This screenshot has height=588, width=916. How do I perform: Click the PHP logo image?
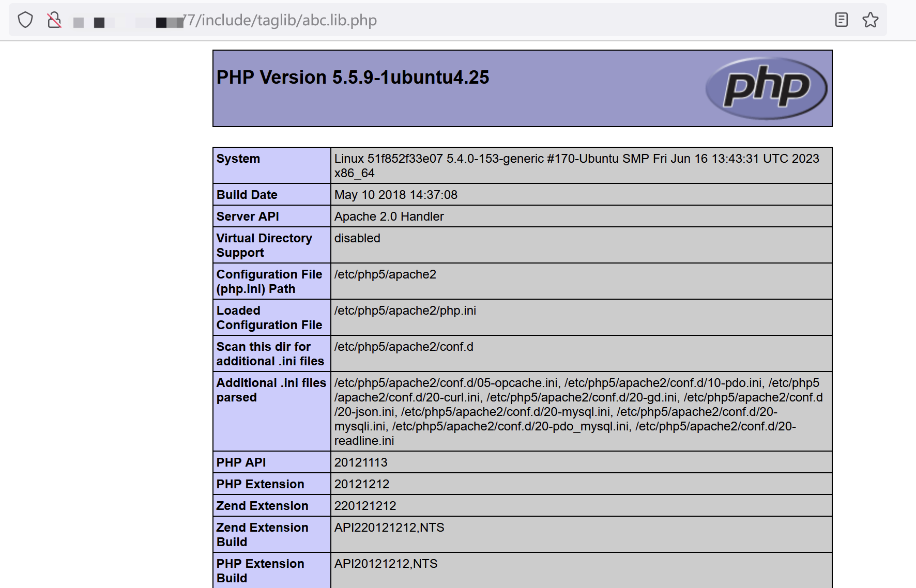pos(766,88)
